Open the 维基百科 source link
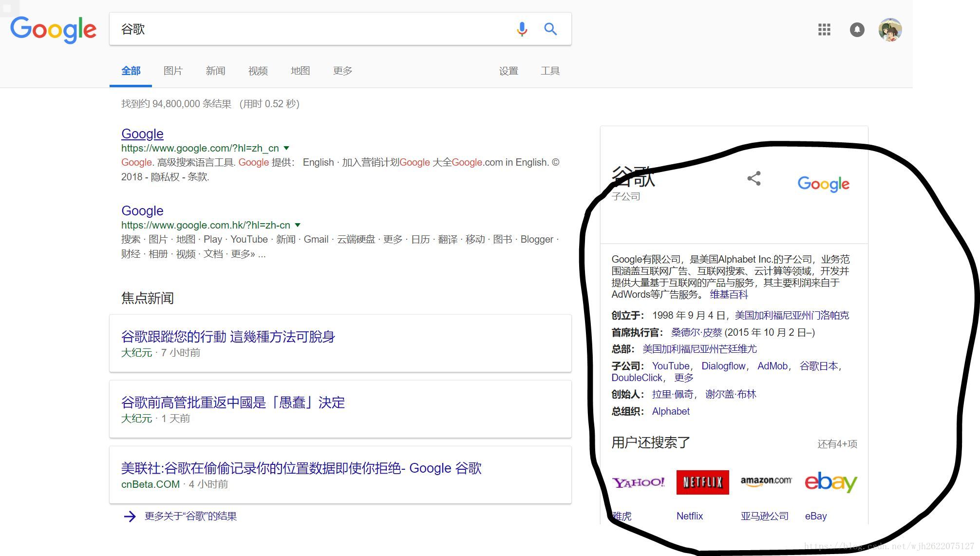 coord(729,294)
